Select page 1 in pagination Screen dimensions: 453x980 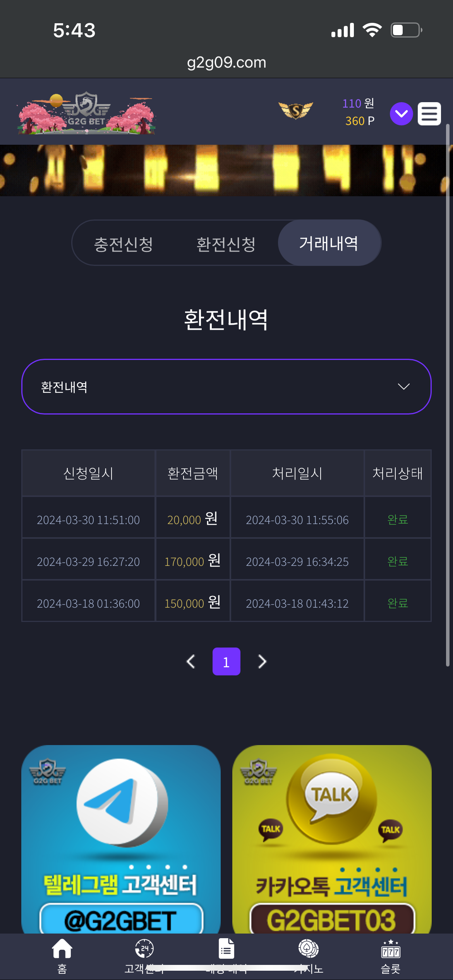[x=226, y=661]
